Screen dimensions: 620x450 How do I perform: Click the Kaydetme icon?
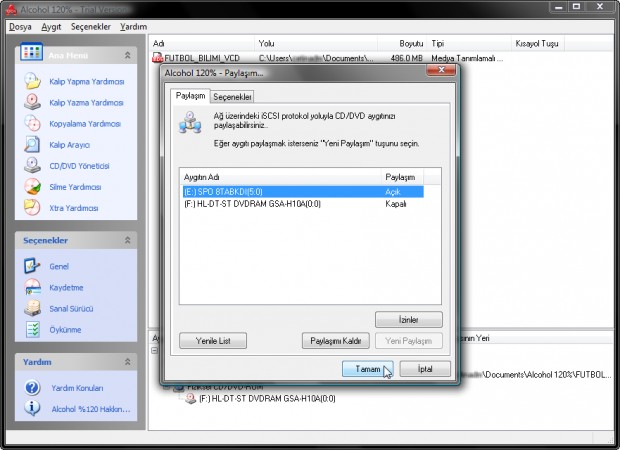[x=32, y=287]
